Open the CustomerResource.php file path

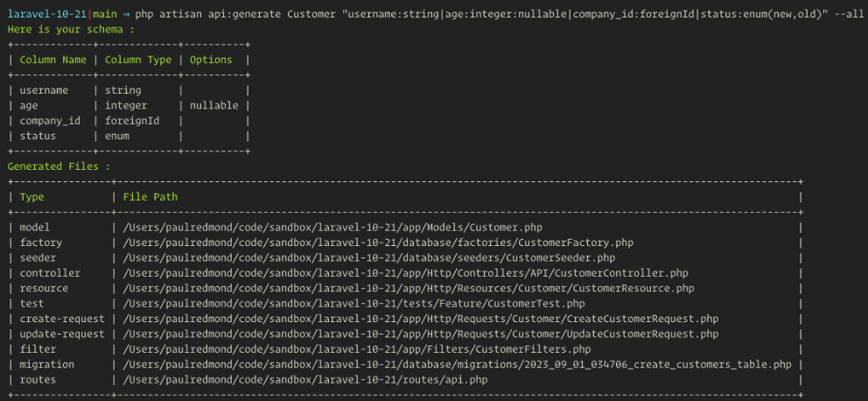tap(409, 288)
